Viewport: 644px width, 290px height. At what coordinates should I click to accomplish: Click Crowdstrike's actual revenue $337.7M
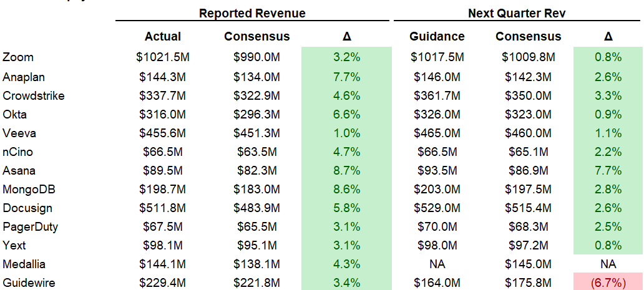[x=163, y=95]
